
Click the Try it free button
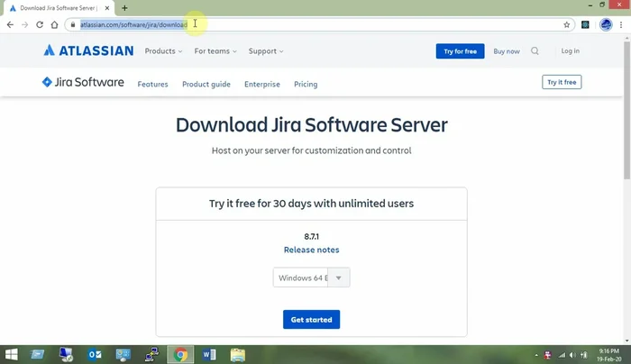pos(562,82)
